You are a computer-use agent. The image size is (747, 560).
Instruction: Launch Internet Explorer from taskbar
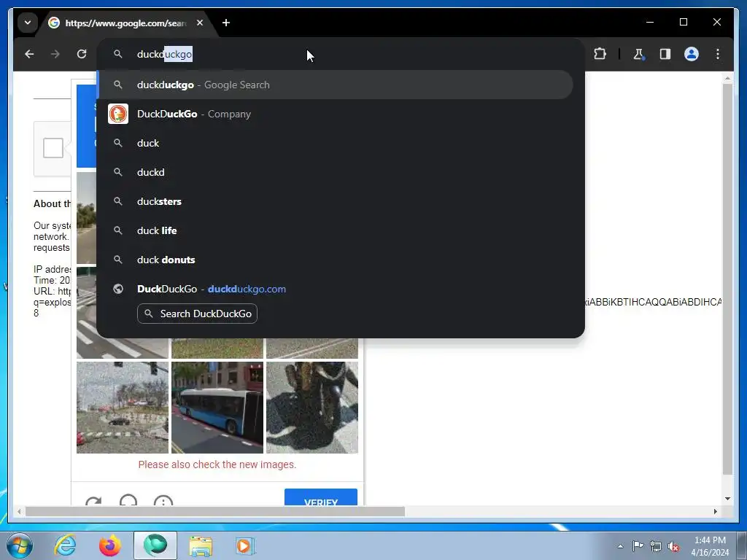tap(65, 545)
